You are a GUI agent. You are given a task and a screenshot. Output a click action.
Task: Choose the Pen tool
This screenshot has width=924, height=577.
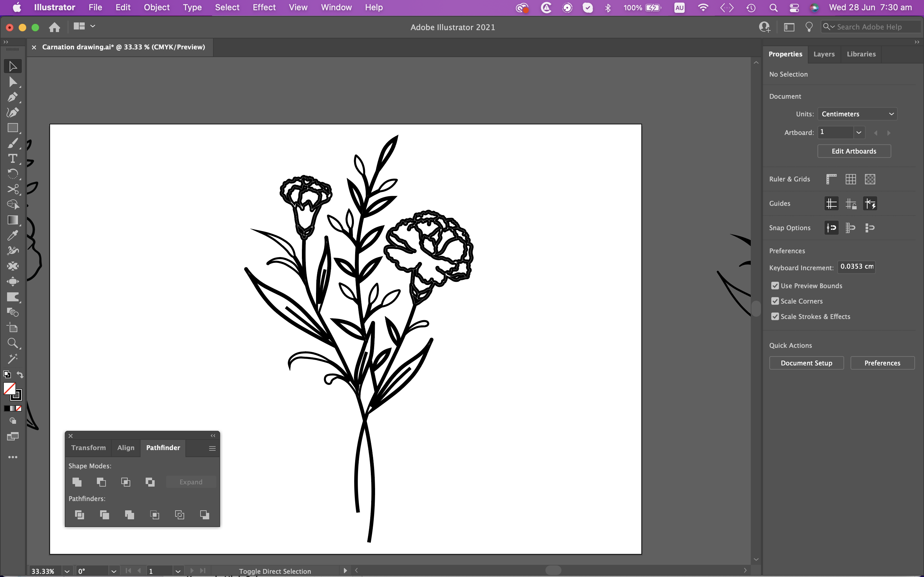pos(13,97)
